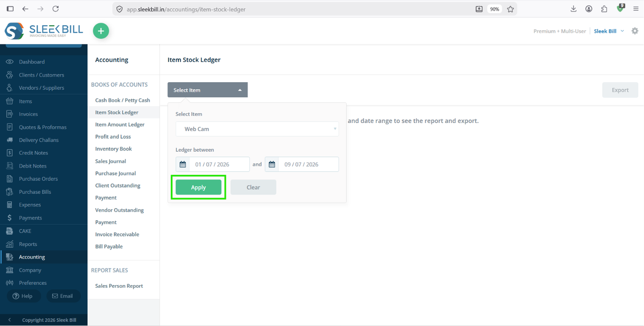Open Profit and Loss report
The height and width of the screenshot is (326, 644).
(x=113, y=137)
